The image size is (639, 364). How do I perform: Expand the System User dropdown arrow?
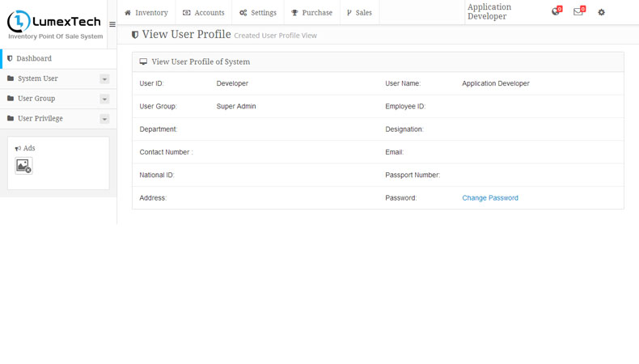(x=104, y=79)
